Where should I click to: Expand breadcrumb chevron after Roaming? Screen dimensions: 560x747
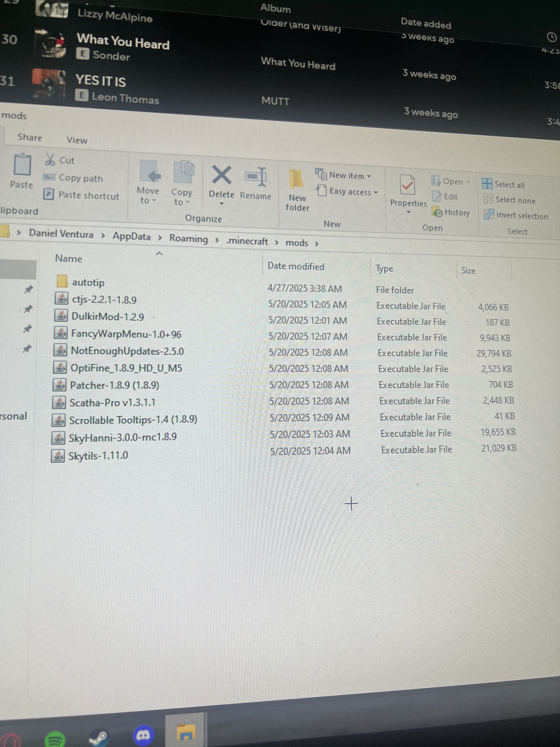[217, 240]
